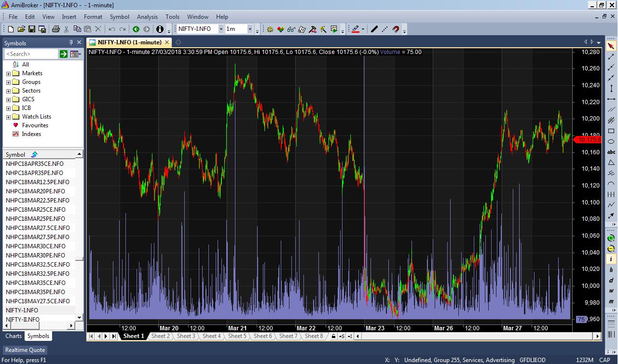Select the ellipse drawing tool

(611, 141)
